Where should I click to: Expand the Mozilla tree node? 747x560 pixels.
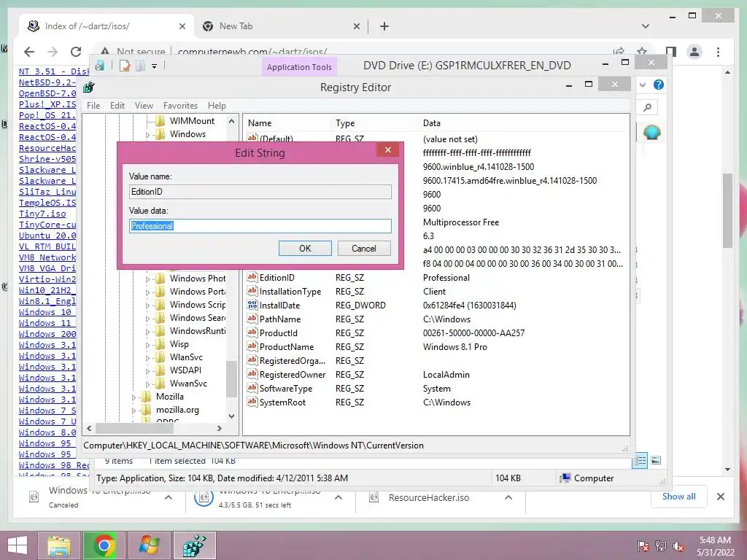point(134,397)
